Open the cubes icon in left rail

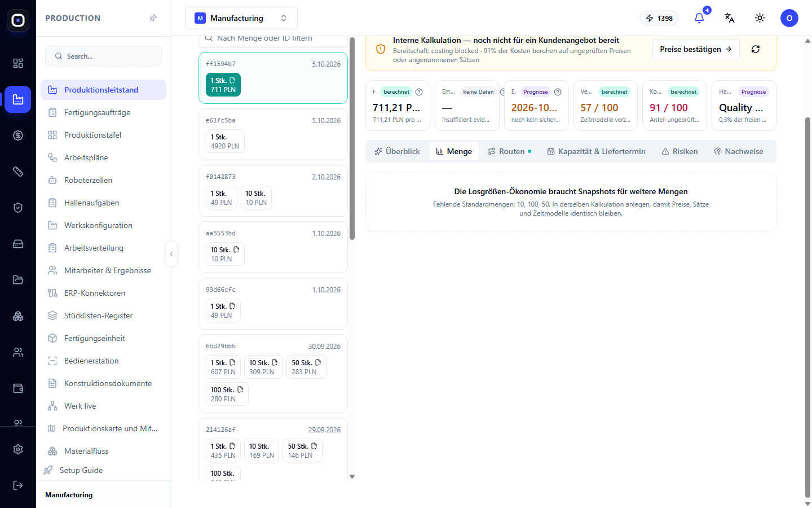point(18,316)
